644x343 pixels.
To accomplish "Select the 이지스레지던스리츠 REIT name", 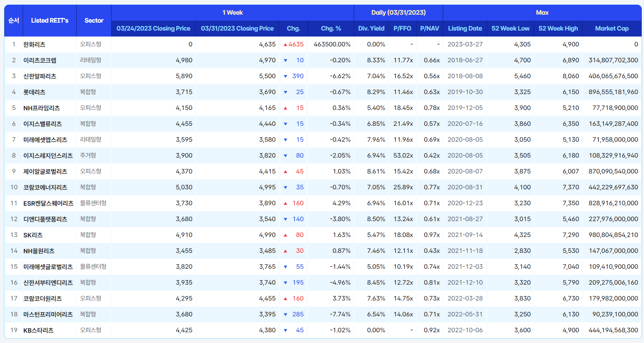I will click(x=48, y=156).
